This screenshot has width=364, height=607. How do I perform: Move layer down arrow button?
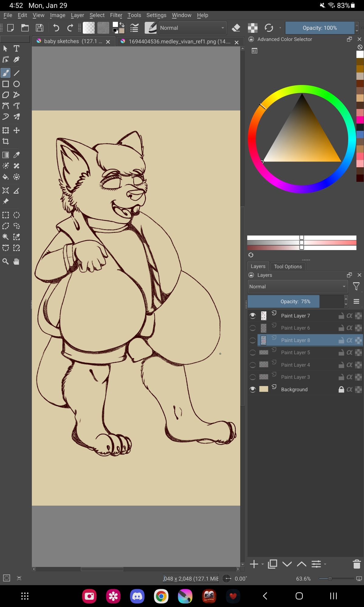287,564
